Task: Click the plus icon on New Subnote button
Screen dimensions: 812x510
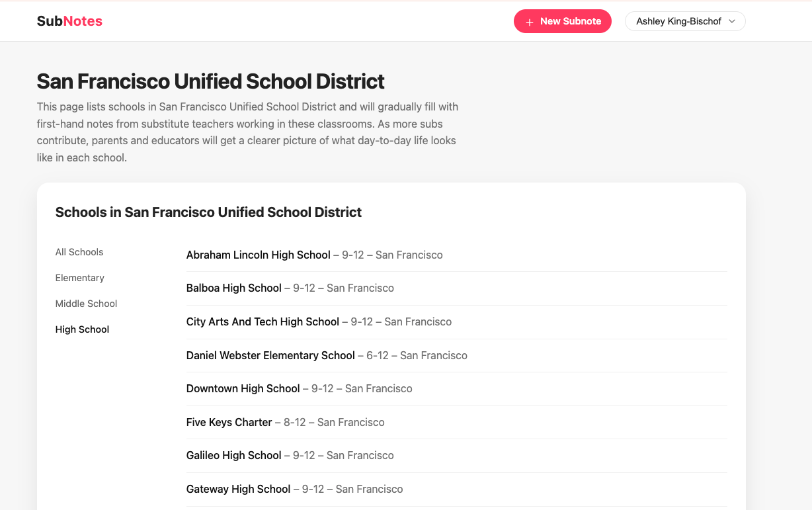Action: [x=528, y=21]
